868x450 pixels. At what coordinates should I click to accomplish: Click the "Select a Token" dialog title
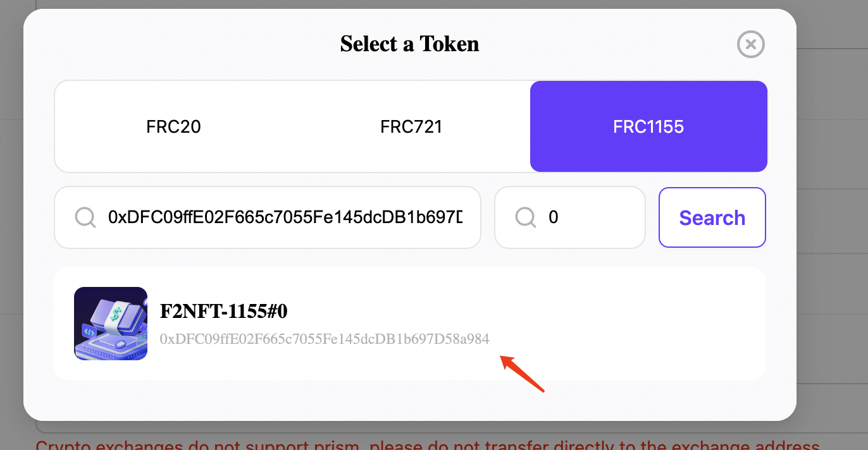tap(409, 44)
